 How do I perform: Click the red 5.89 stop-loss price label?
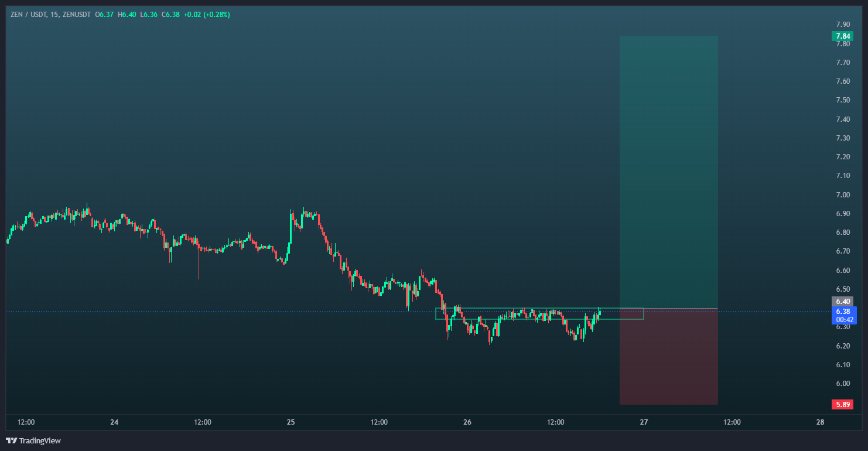point(842,404)
